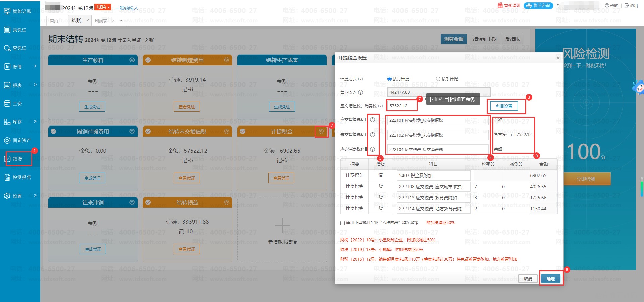Click the 结转损益 card gear icon
The image size is (644, 302).
[x=227, y=202]
